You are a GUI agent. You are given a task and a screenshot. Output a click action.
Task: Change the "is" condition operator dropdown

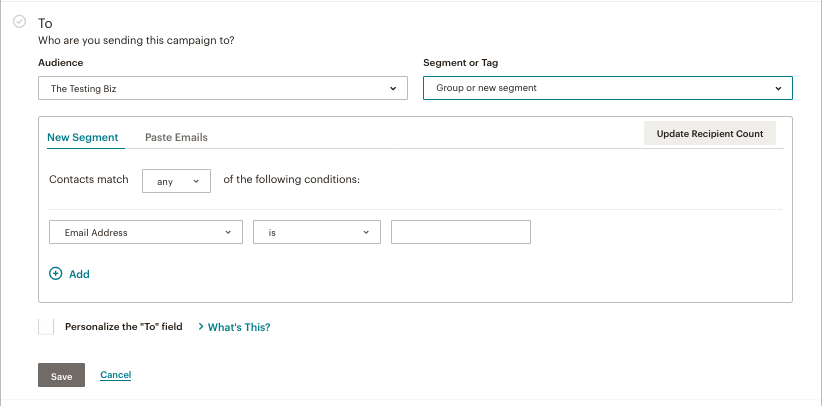317,232
